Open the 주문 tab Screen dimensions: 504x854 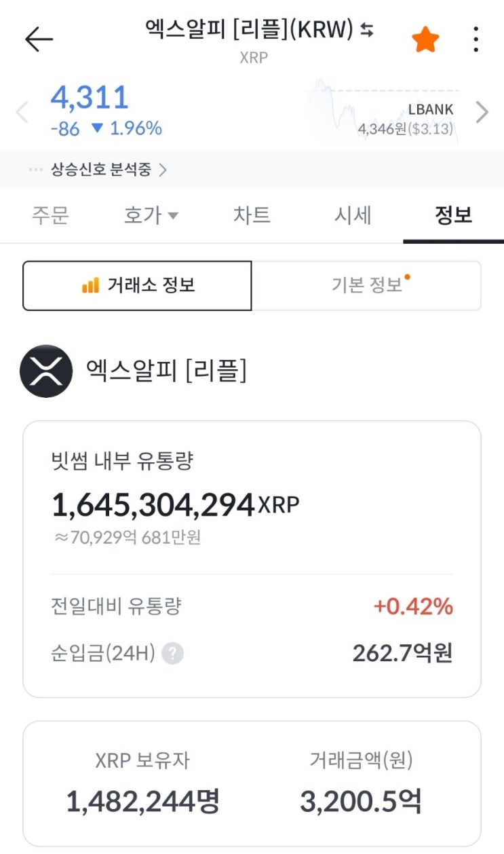point(50,215)
